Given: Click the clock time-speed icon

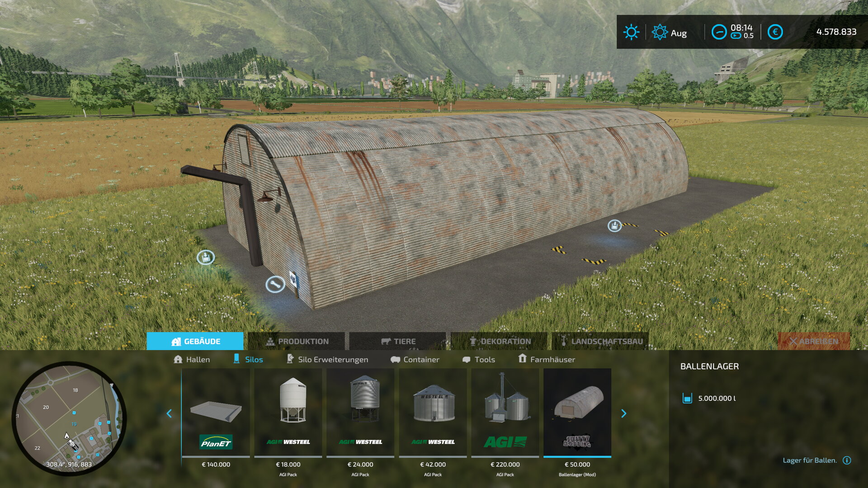Looking at the screenshot, I should pyautogui.click(x=719, y=32).
